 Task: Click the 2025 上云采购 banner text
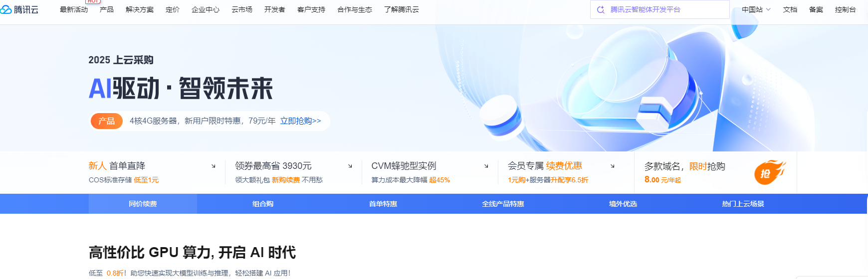(121, 60)
